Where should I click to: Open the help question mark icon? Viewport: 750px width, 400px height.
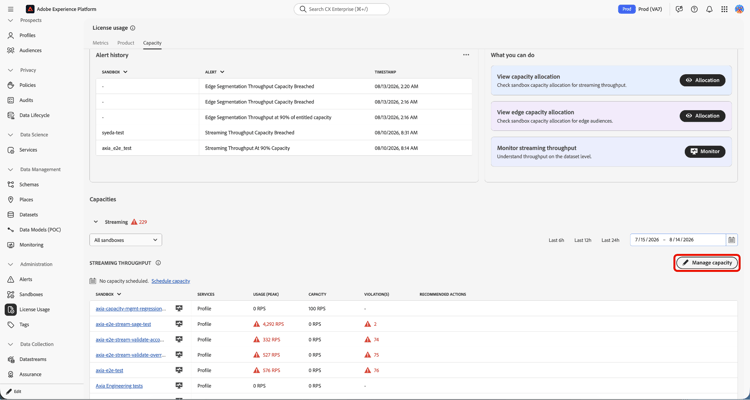coord(694,9)
